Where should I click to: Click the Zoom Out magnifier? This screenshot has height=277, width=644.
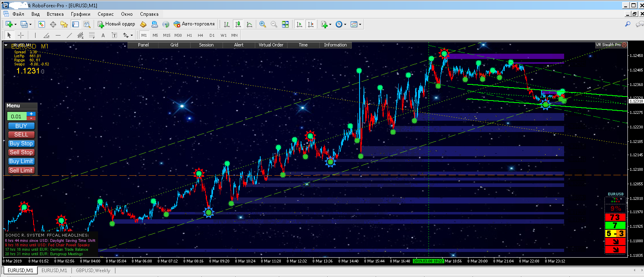pyautogui.click(x=274, y=24)
